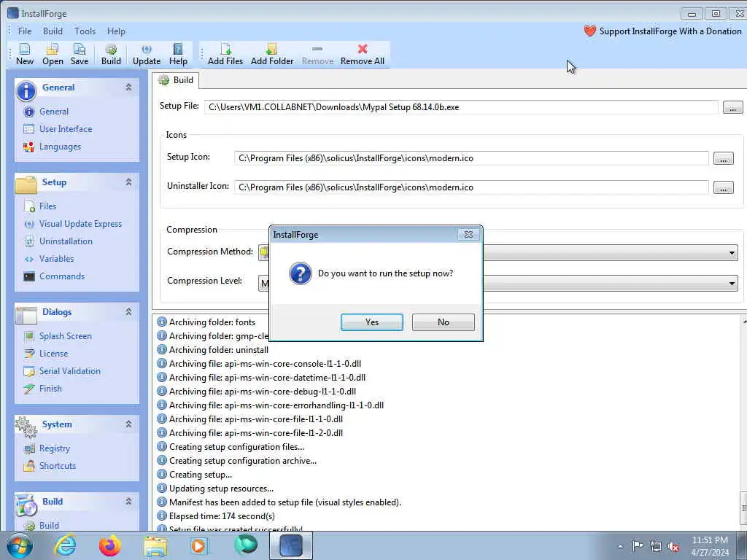Viewport: 747px width, 560px height.
Task: Click the Action Center flag tray icon
Action: click(638, 546)
